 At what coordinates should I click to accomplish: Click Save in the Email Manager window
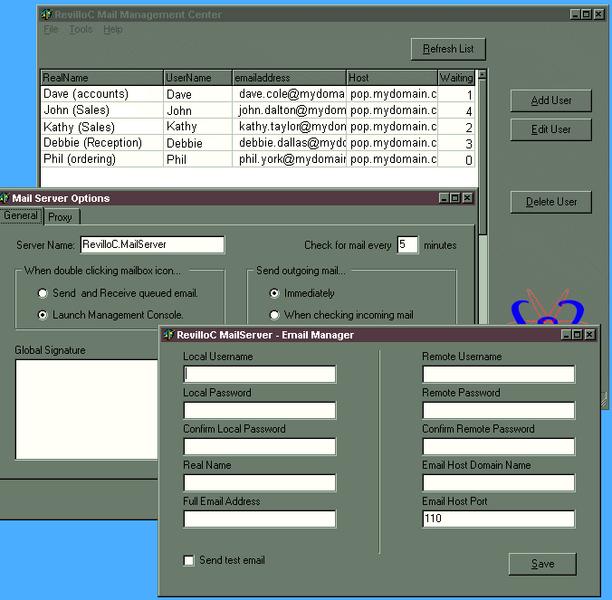(543, 564)
